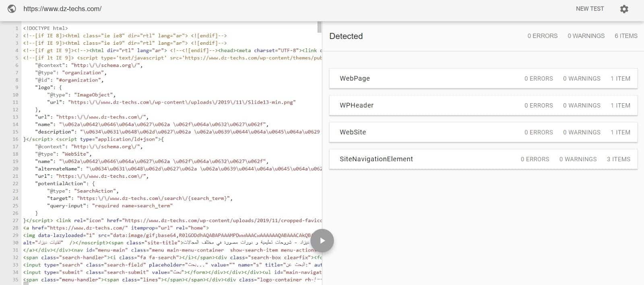Select code line 1 DOCTYPE html

pos(45,28)
